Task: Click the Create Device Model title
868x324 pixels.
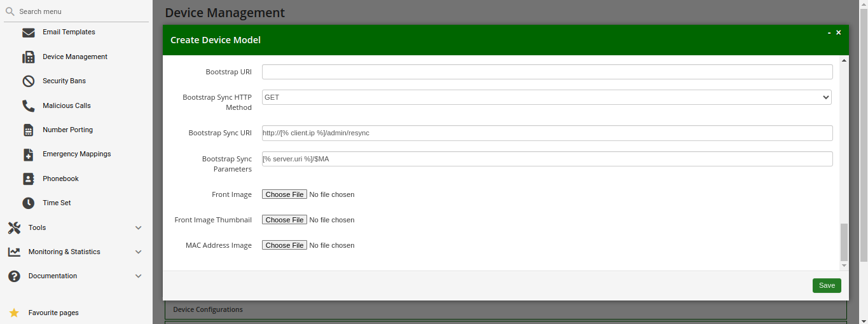Action: tap(216, 40)
